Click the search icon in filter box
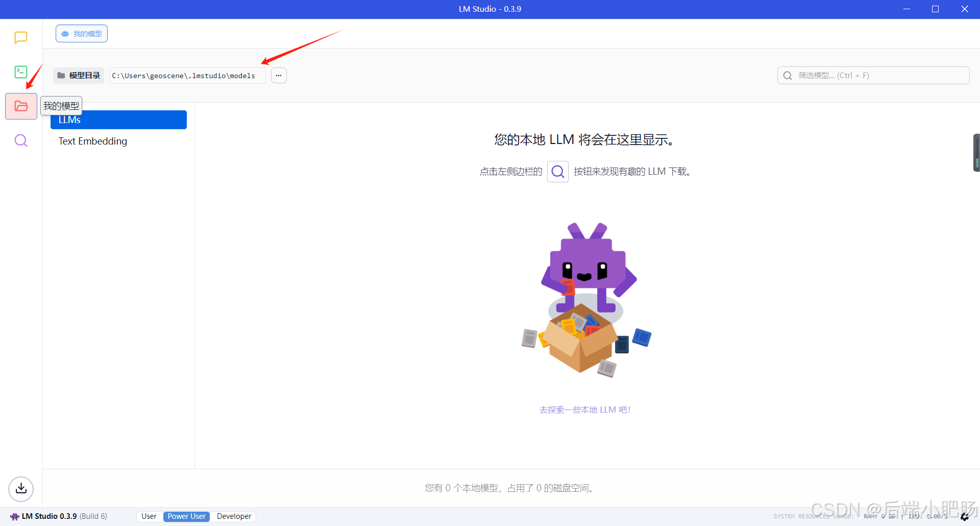980x526 pixels. [788, 76]
